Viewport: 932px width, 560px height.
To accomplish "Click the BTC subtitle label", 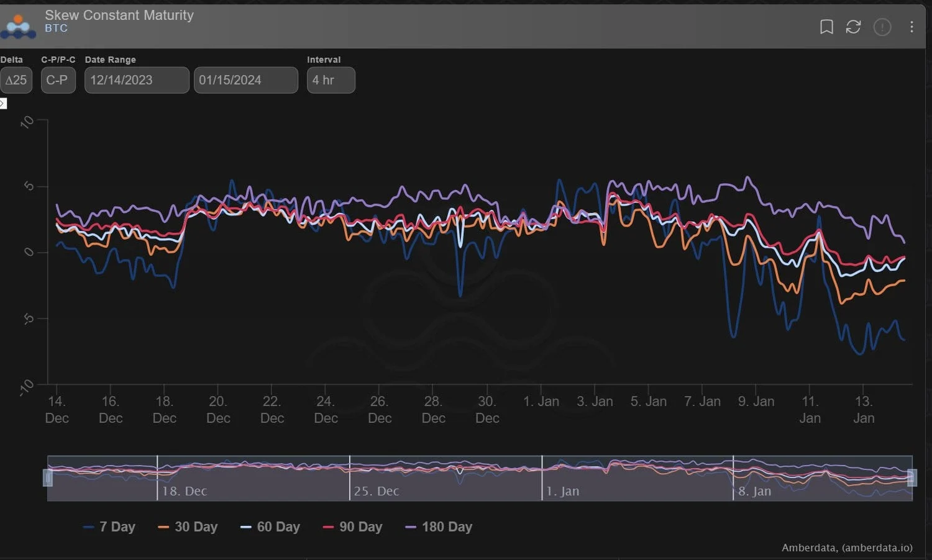I will (x=56, y=29).
